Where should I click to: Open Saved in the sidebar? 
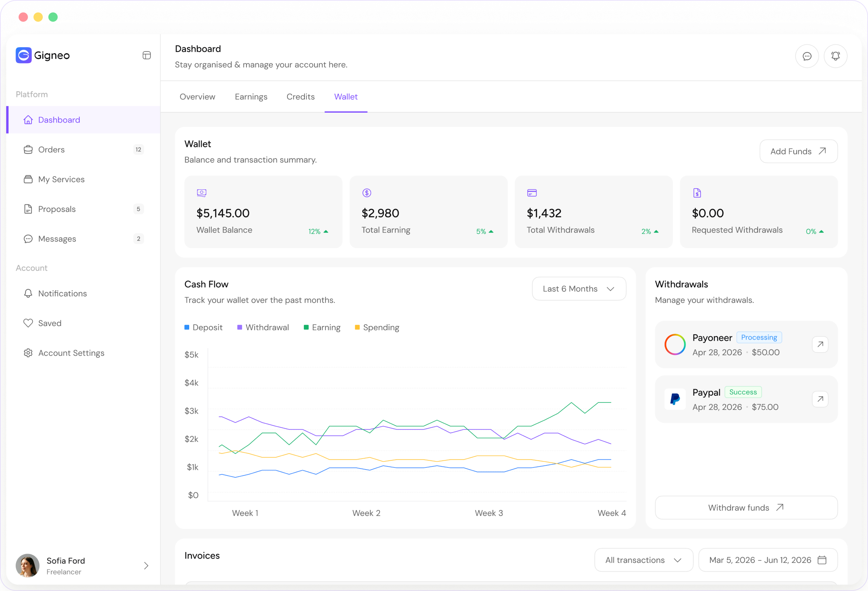coord(83,323)
